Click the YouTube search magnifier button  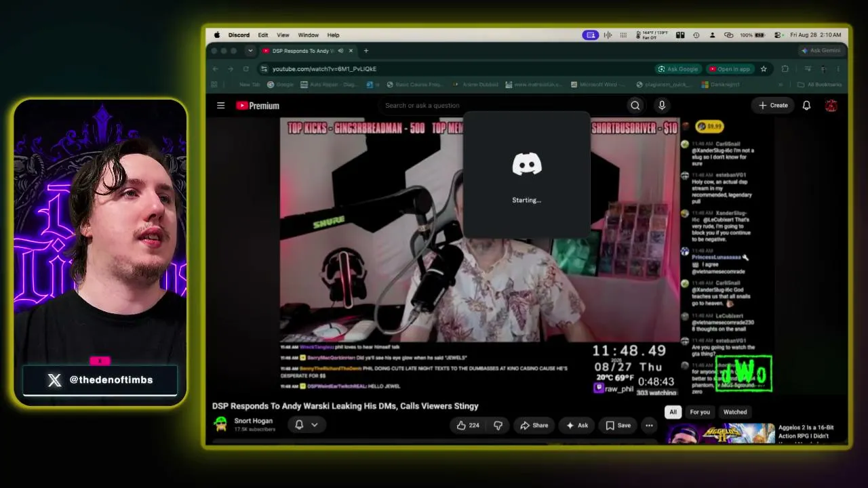click(x=635, y=105)
